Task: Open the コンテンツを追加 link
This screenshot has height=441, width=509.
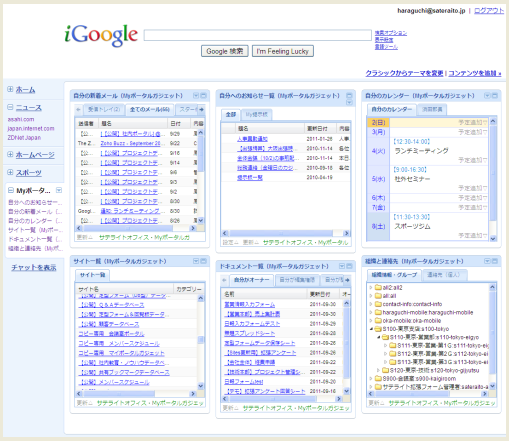Action: (x=474, y=73)
